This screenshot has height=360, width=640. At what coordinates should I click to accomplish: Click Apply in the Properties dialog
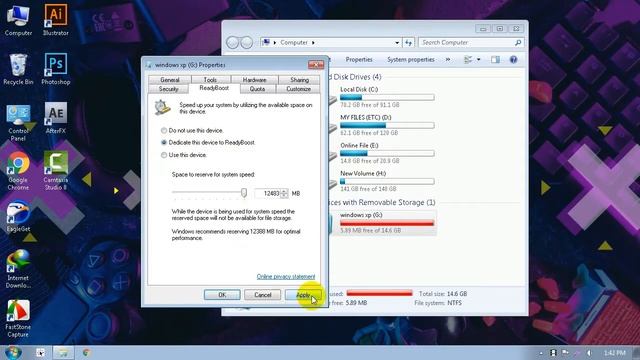point(303,295)
